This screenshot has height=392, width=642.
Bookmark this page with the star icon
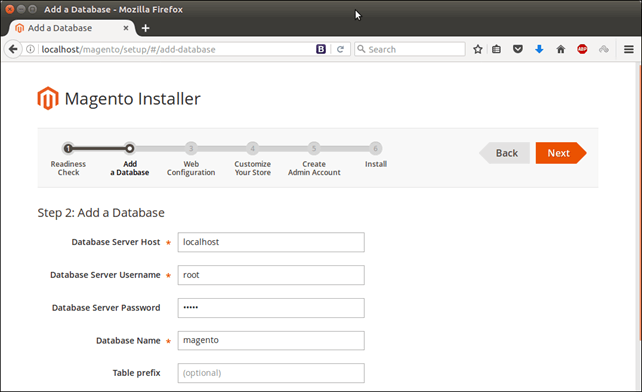tap(478, 49)
